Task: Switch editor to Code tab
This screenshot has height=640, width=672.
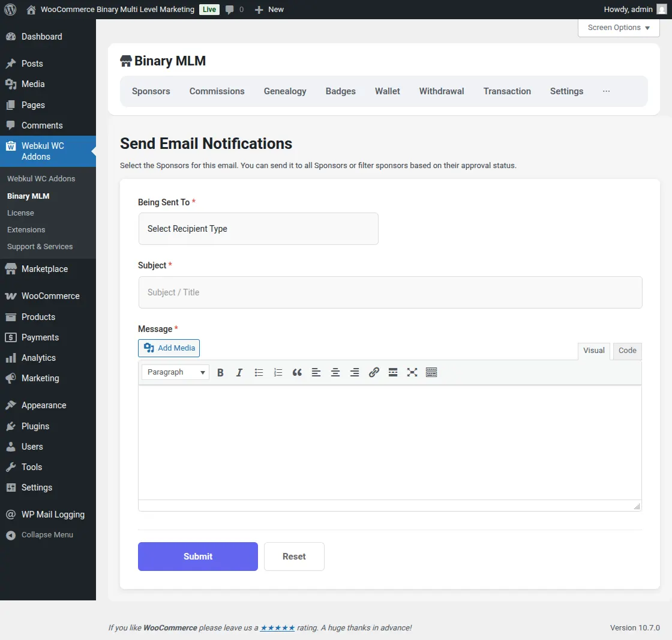Action: point(628,351)
